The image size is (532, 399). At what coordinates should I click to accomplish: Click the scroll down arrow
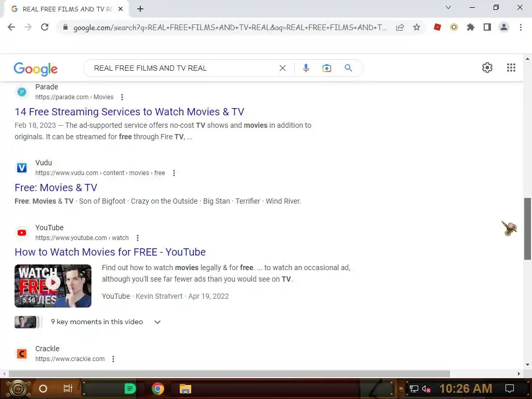[x=527, y=365]
